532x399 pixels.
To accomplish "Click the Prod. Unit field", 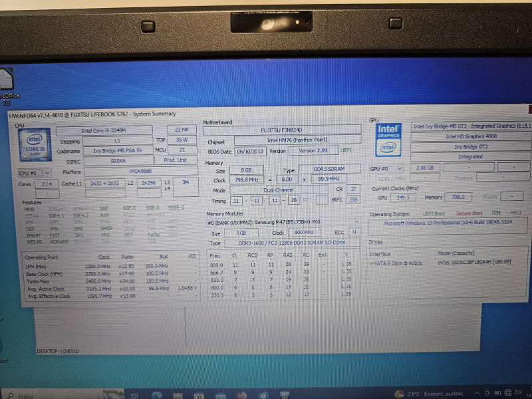I will point(176,160).
